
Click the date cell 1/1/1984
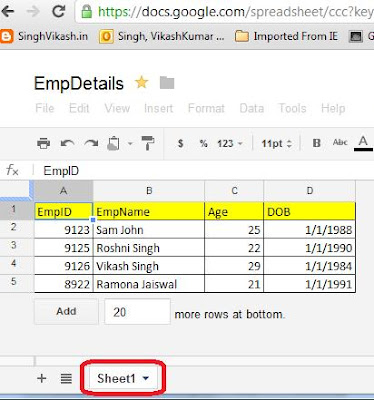pos(310,266)
